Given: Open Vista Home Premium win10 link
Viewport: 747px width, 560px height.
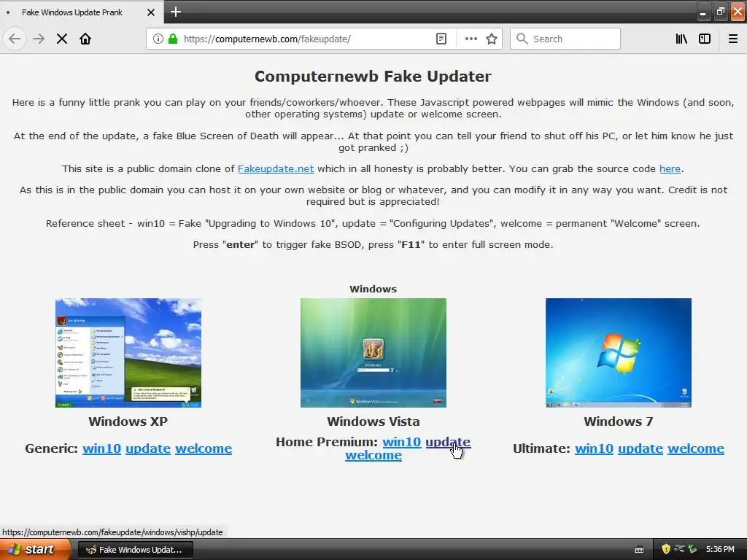Looking at the screenshot, I should coord(402,442).
